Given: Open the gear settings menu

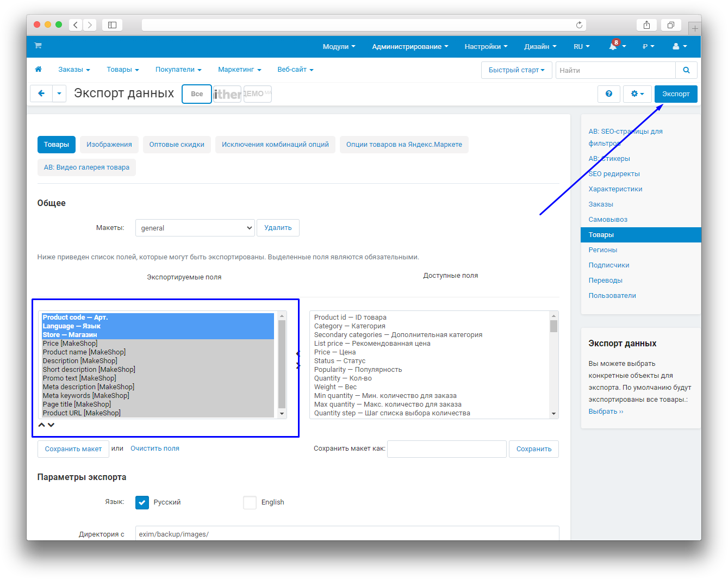Looking at the screenshot, I should (x=637, y=94).
